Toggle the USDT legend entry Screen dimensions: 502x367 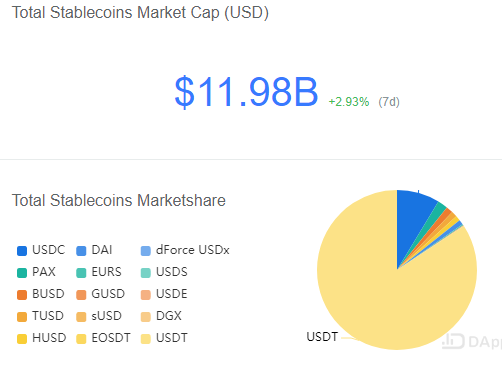pos(164,338)
